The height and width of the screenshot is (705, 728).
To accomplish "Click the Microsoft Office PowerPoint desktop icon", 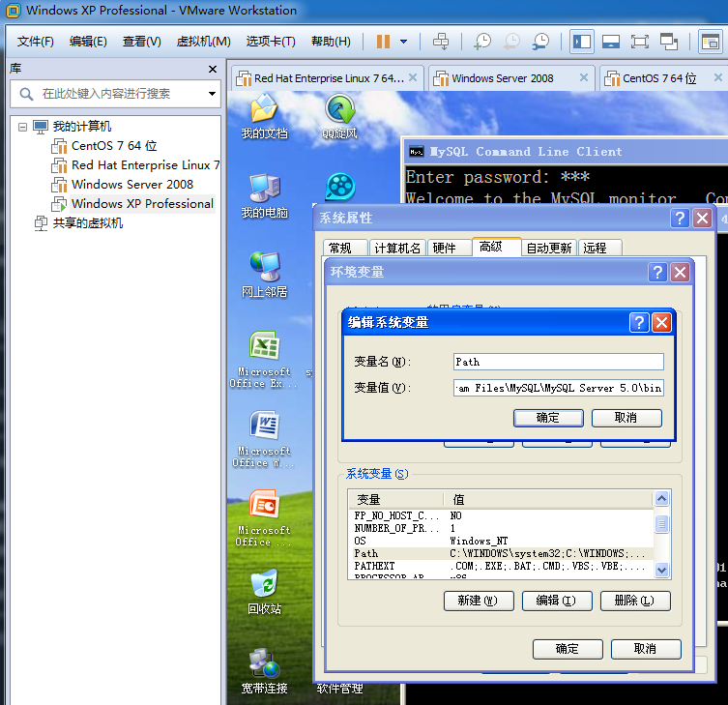I will click(x=264, y=518).
